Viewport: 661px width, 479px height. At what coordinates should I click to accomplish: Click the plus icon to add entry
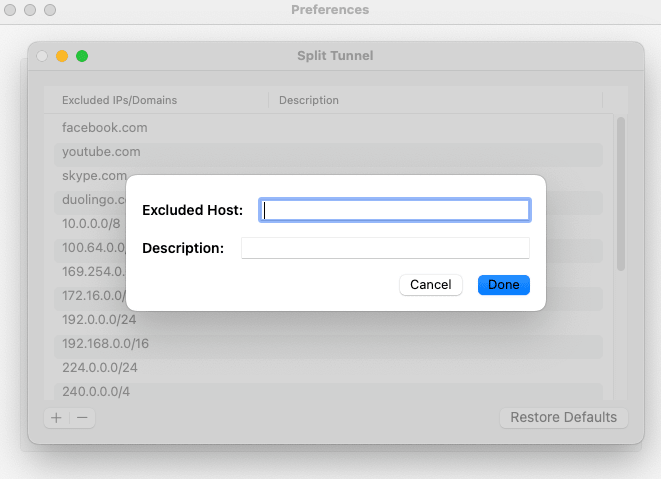56,418
